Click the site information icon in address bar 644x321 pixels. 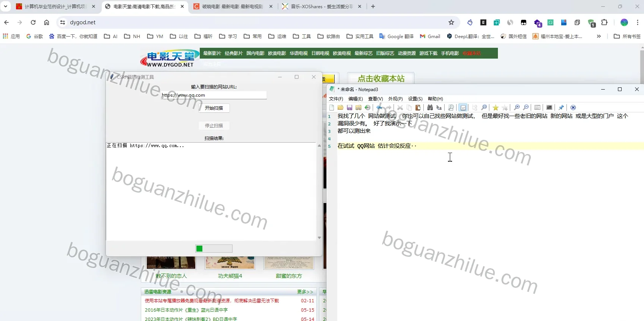(x=63, y=22)
